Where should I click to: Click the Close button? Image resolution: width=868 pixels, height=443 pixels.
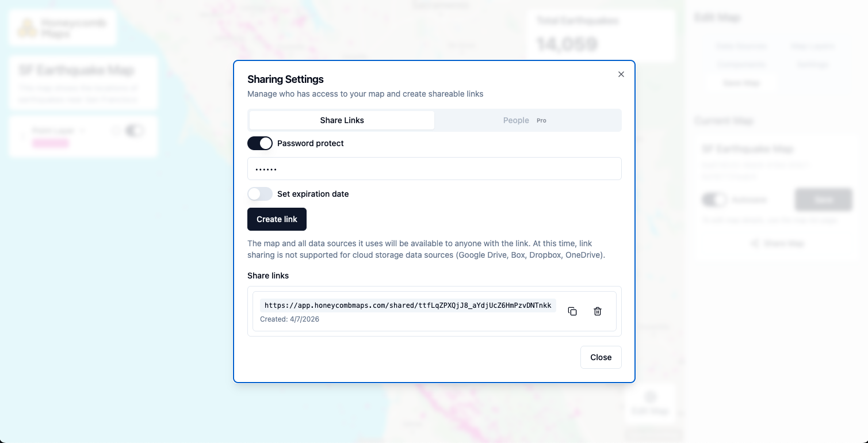point(601,357)
